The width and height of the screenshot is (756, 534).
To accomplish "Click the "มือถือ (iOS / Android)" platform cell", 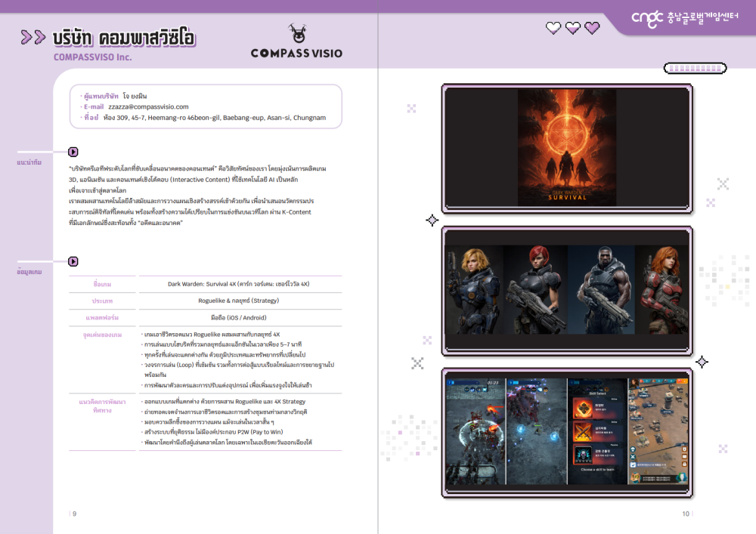I will tap(239, 318).
